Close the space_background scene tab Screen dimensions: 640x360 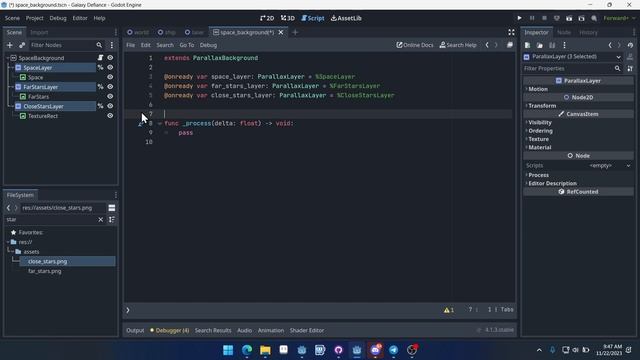(x=281, y=32)
